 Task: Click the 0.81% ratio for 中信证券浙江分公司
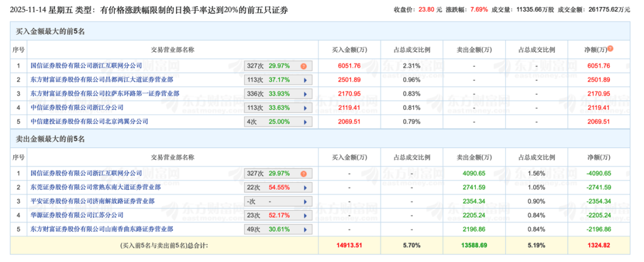click(x=411, y=107)
